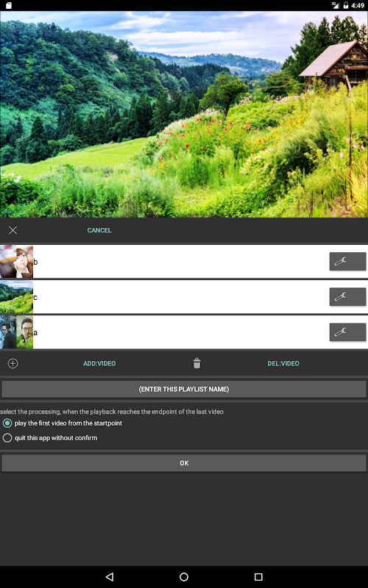The height and width of the screenshot is (588, 368).
Task: Click the X close icon beside CANCEL
Action: coord(13,230)
